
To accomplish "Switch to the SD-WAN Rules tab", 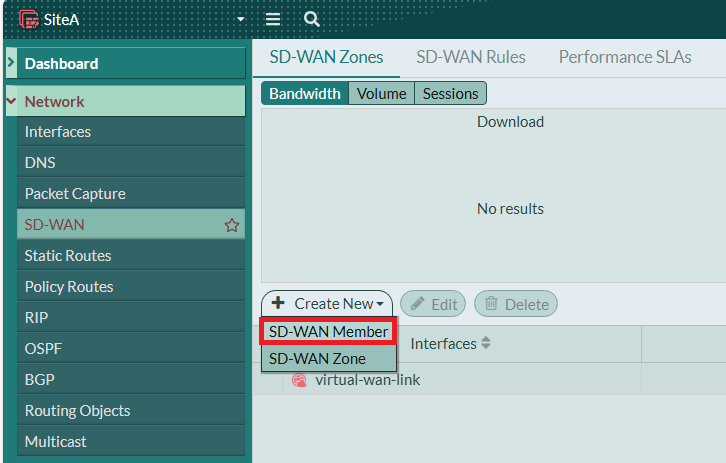I will 470,57.
